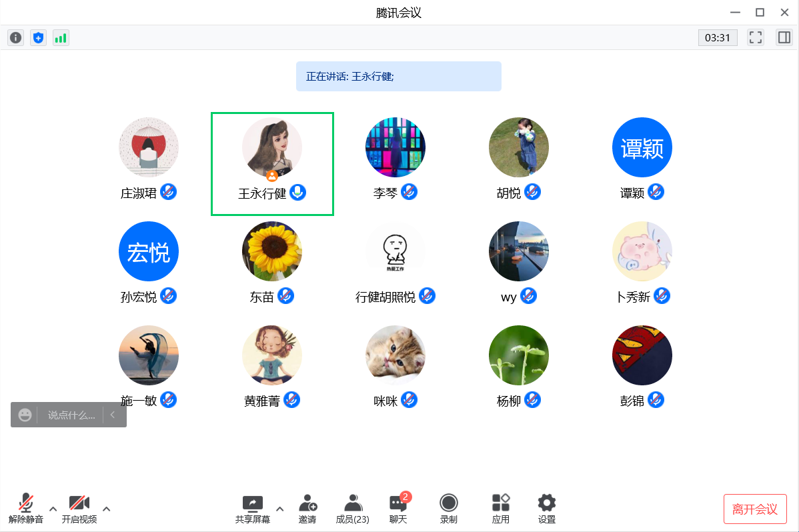Screen dimensions: 799x532
Task: Open the 成员(23) members list
Action: [x=352, y=509]
